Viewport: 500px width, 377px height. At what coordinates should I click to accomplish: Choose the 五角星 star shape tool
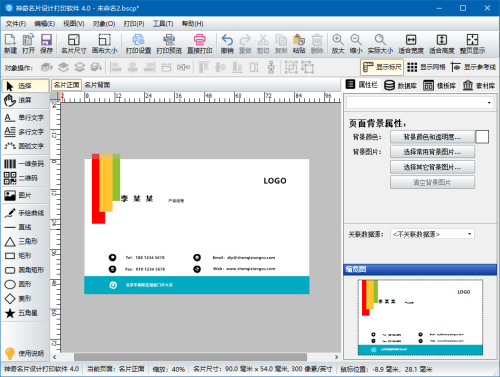tap(25, 313)
